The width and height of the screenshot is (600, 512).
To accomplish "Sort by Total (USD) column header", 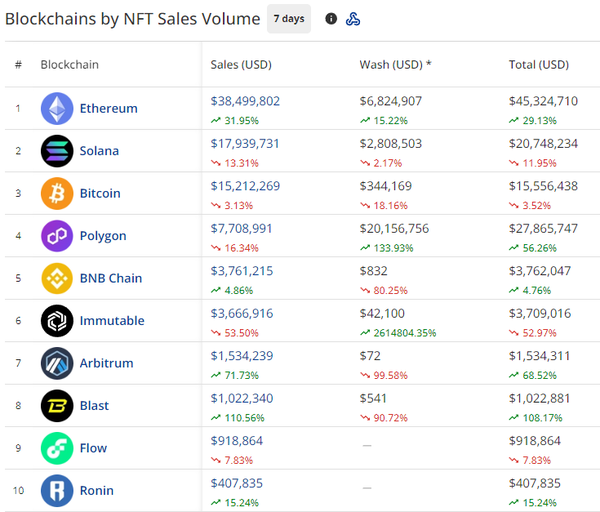I will [x=539, y=65].
